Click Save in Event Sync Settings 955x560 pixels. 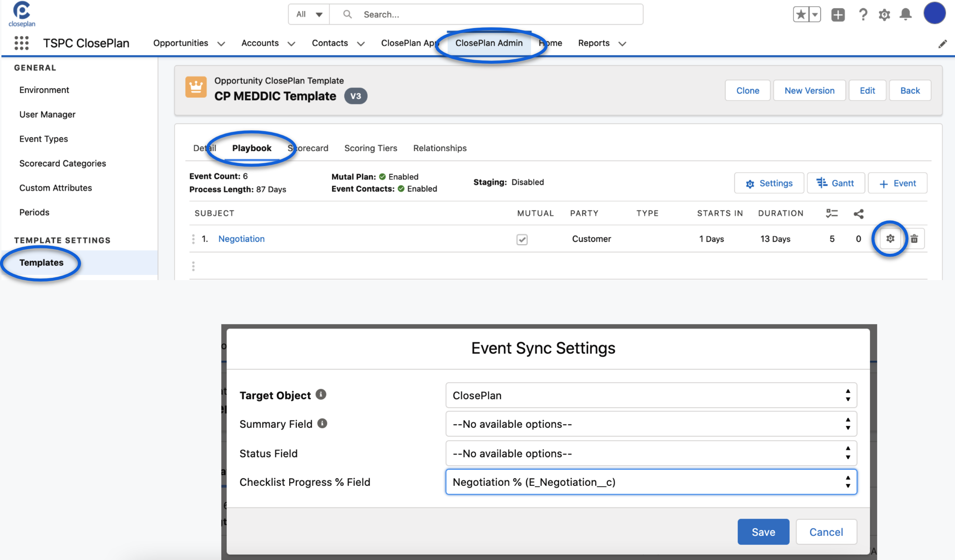click(x=763, y=532)
